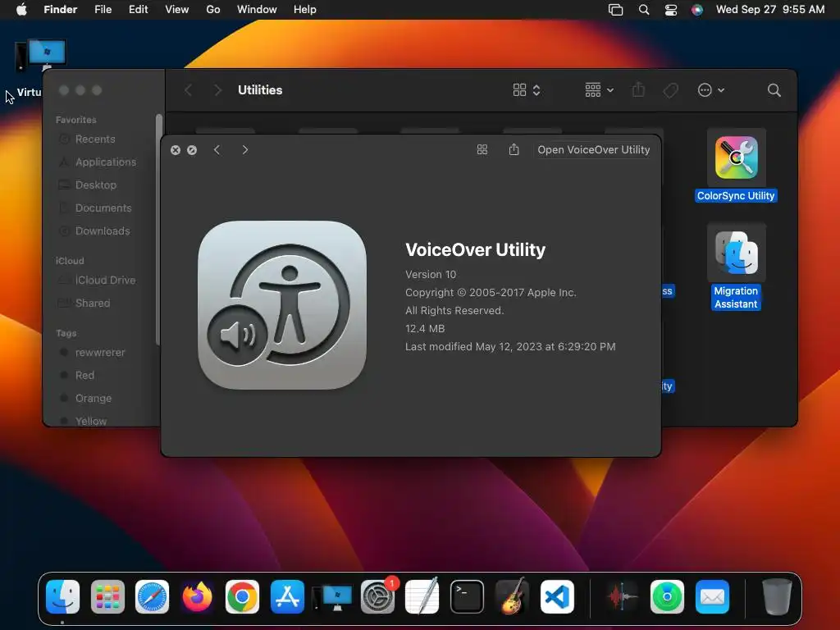Launch Safari from the Dock
The image size is (840, 630).
click(152, 596)
